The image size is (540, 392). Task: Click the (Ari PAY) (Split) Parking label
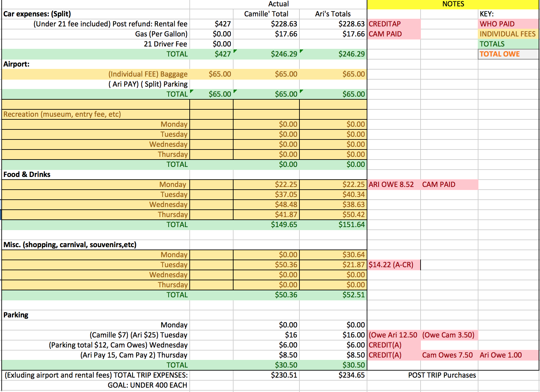[x=96, y=84]
